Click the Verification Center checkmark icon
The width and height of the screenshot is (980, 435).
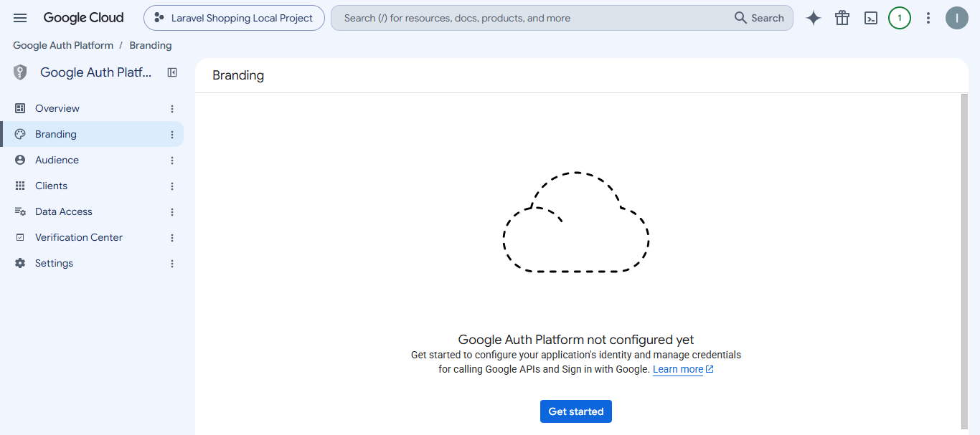click(20, 237)
